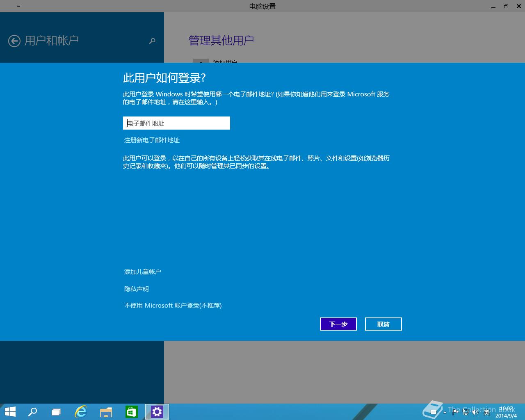
Task: Open the Windows Start button
Action: (10, 412)
